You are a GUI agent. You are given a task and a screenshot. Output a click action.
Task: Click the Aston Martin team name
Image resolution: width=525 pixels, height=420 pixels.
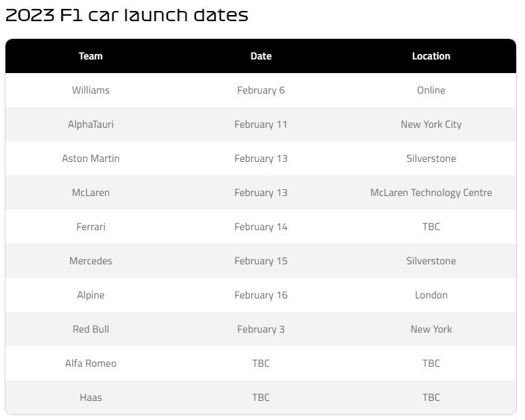(91, 158)
